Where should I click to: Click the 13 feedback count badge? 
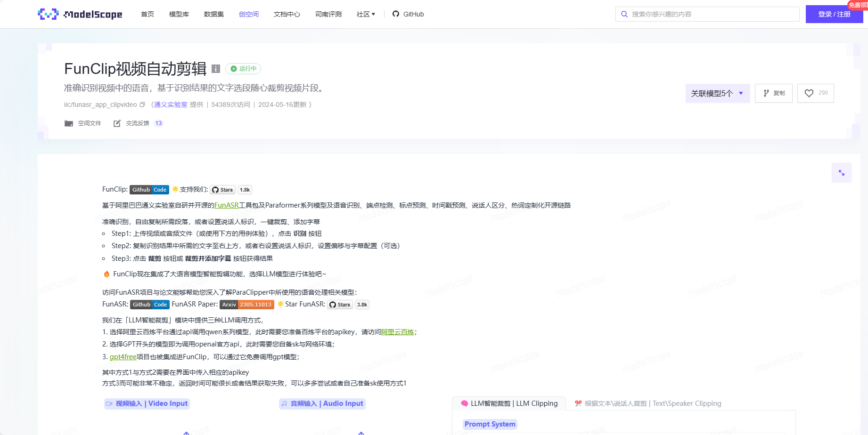pos(158,123)
